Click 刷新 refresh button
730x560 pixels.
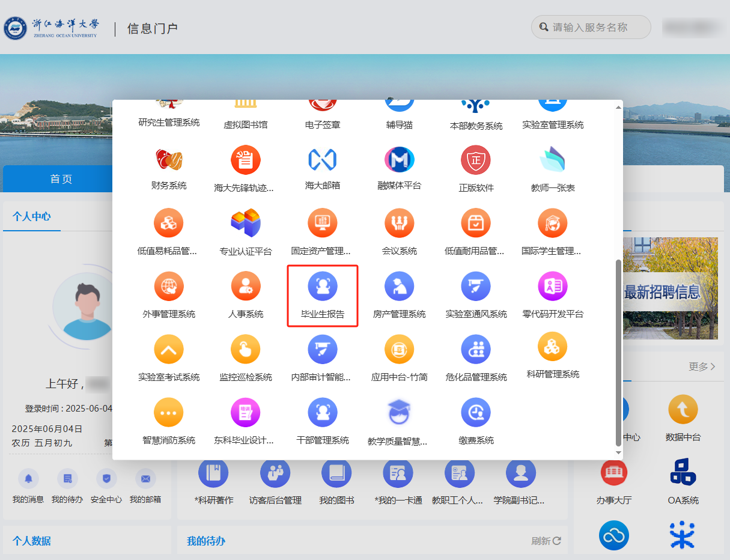(x=546, y=541)
